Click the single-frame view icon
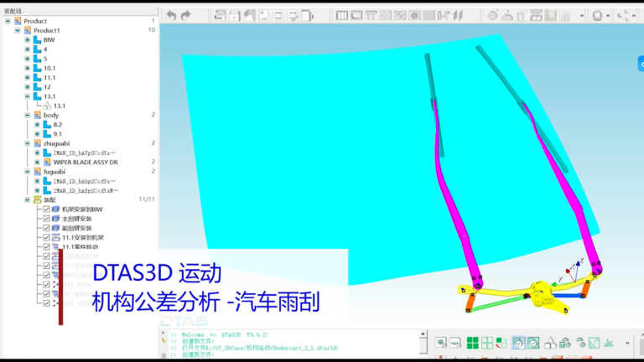 point(356,16)
